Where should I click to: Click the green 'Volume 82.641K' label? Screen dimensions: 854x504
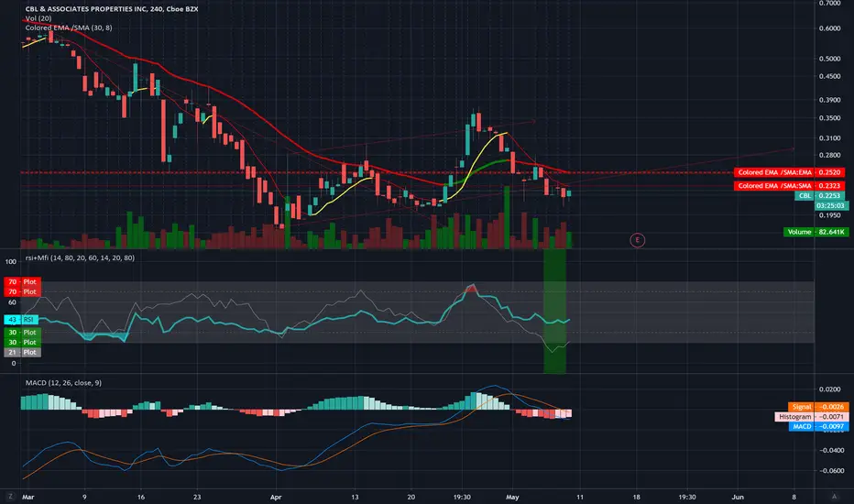pos(816,232)
